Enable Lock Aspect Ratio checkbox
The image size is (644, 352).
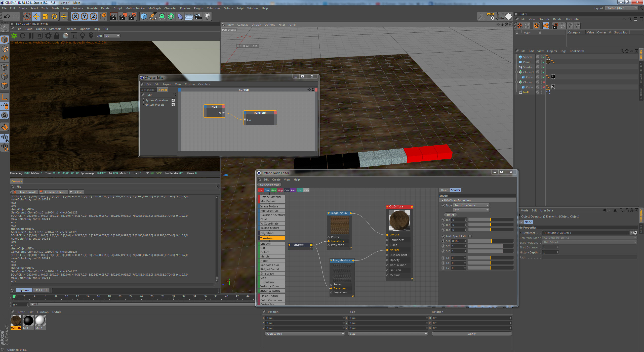click(x=470, y=236)
